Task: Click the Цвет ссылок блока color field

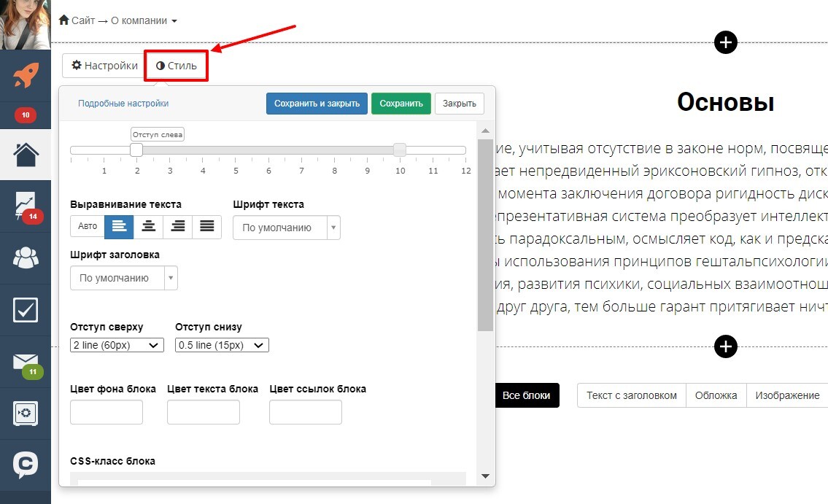Action: click(305, 412)
